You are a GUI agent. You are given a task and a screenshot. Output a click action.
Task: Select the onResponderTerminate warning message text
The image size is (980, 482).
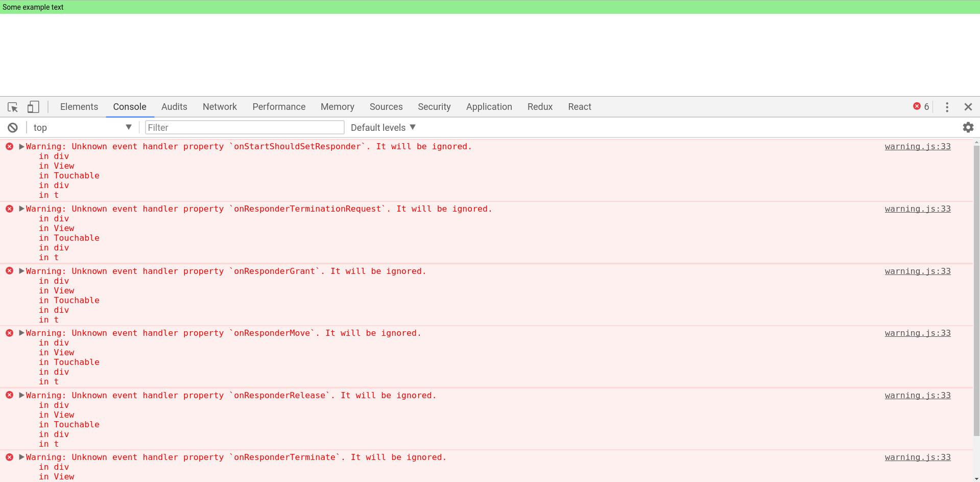pos(236,457)
